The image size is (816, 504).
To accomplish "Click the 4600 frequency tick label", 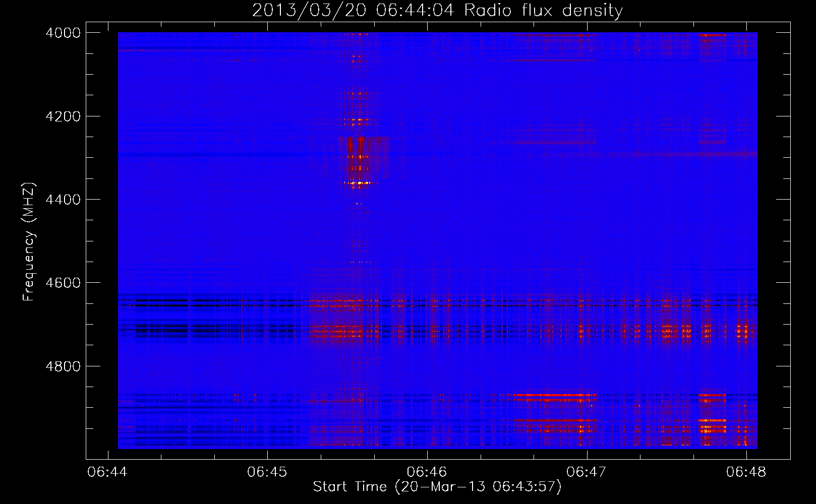I will point(63,283).
